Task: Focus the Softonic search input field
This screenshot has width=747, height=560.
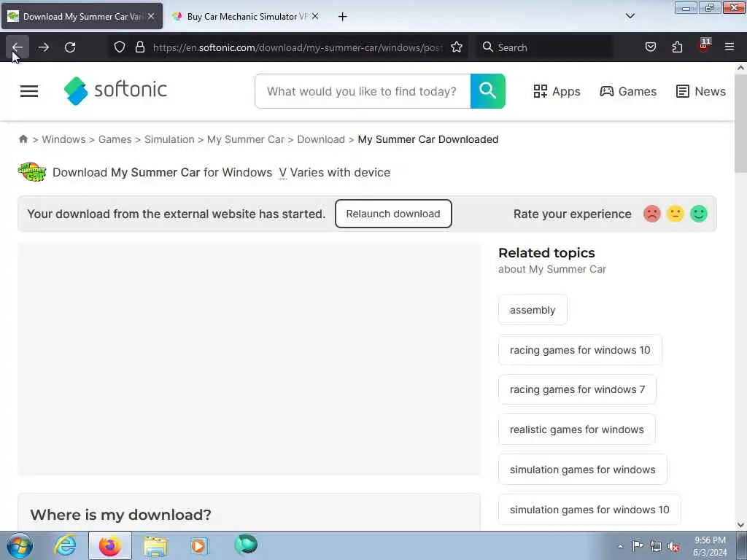Action: pos(363,91)
